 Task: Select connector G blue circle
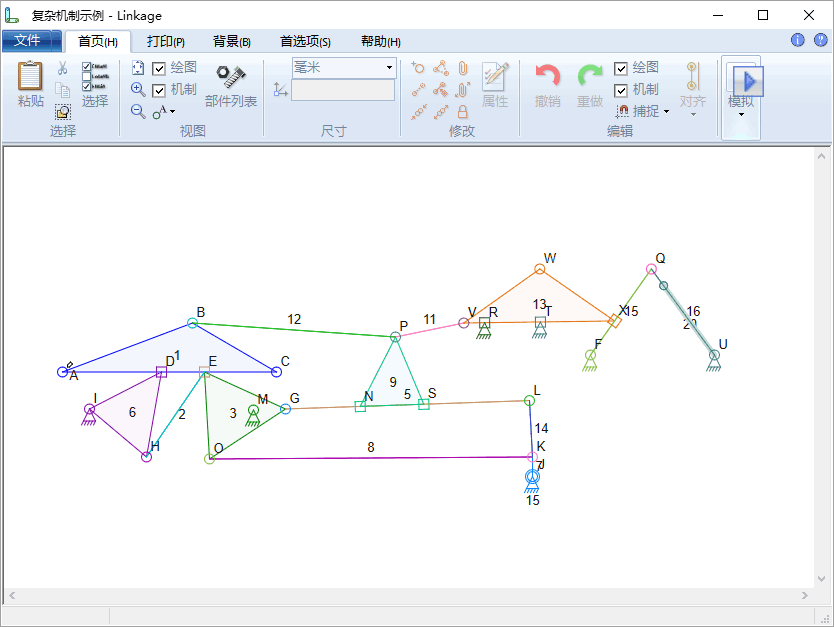click(286, 409)
